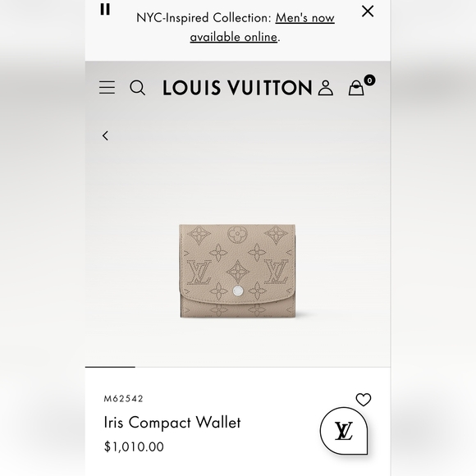
Task: Open the account profile icon
Action: tap(326, 88)
